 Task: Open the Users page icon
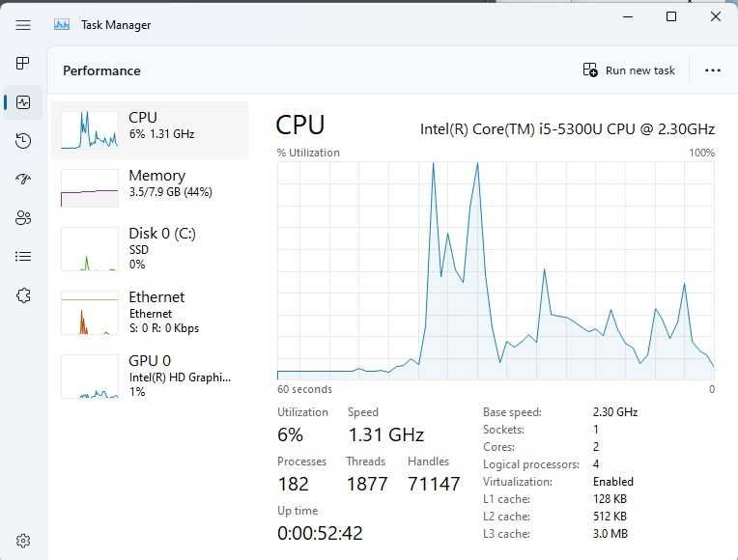(23, 218)
